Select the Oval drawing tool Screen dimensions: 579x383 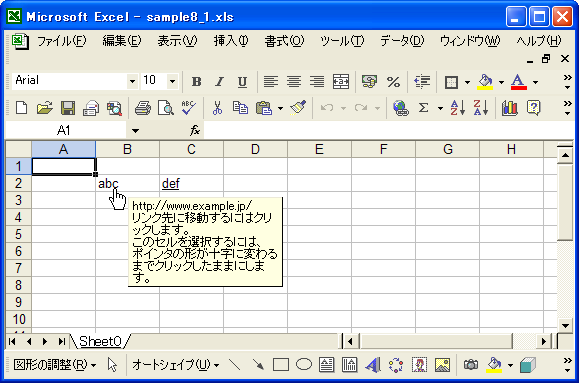[x=304, y=365]
